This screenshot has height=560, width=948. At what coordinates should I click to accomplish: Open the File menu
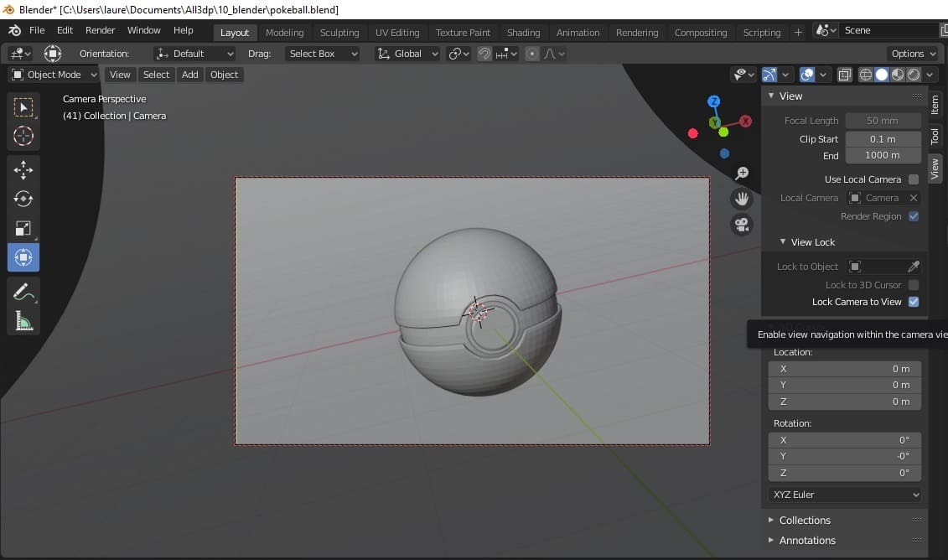click(x=37, y=30)
